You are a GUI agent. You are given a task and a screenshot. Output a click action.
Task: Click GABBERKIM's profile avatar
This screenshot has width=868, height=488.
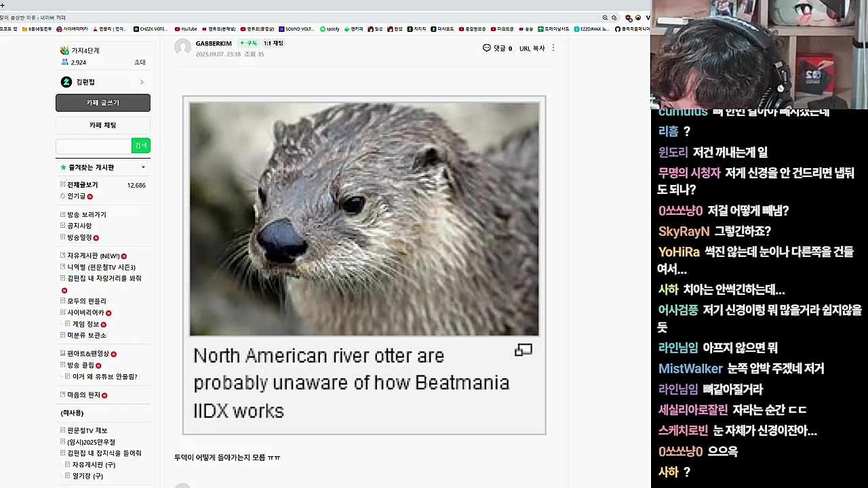(182, 47)
